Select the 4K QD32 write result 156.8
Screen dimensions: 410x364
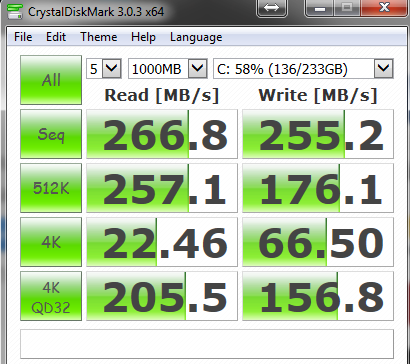click(318, 296)
